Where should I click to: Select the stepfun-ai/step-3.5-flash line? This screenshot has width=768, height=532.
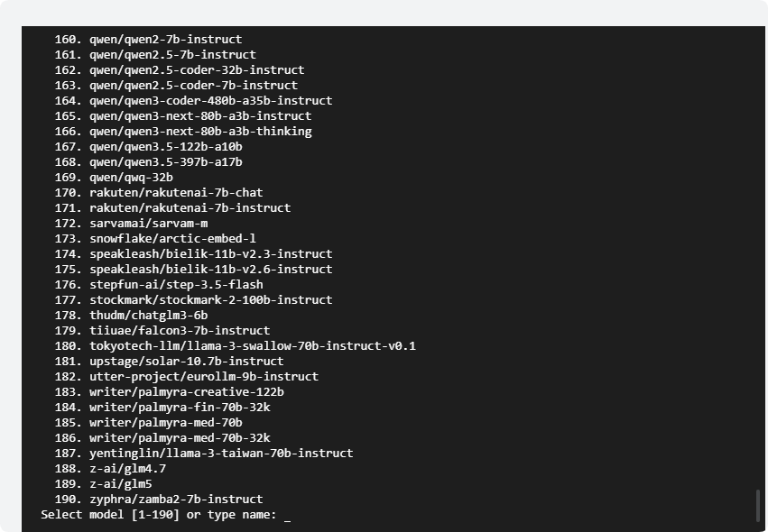(x=176, y=284)
